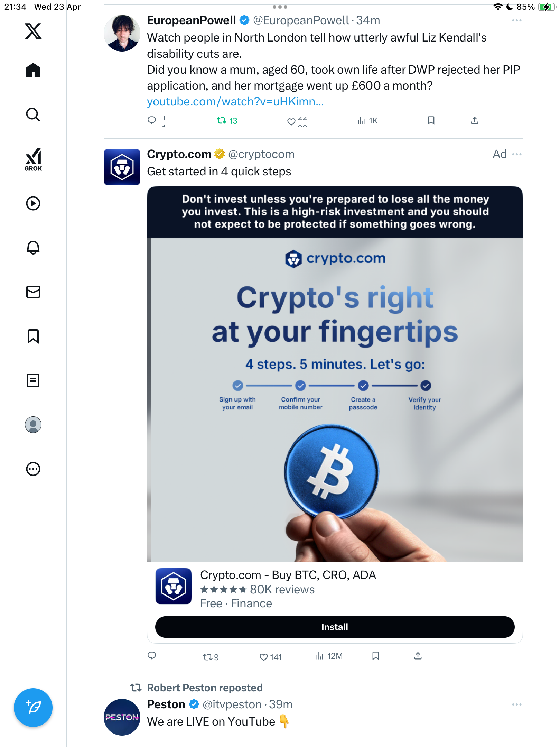The width and height of the screenshot is (560, 747).
Task: Open the Notifications bell
Action: coord(33,248)
